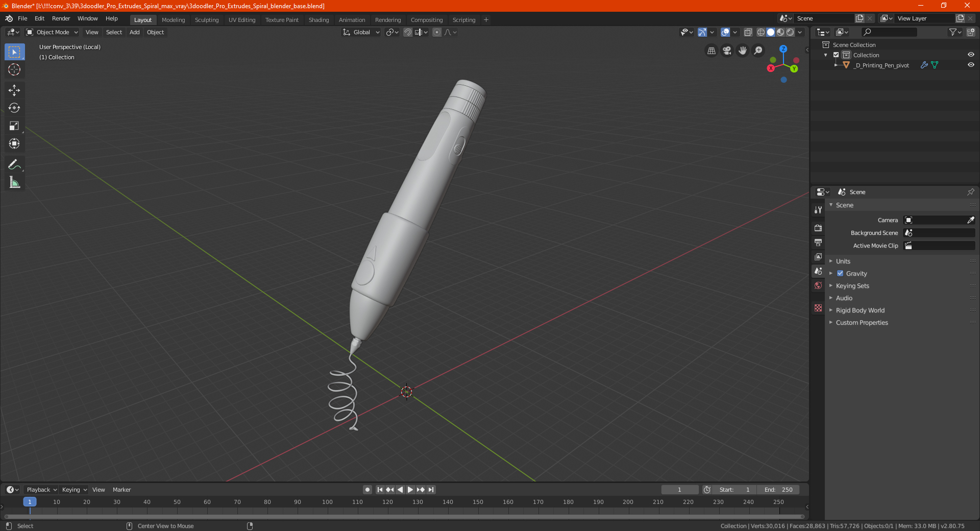This screenshot has width=980, height=531.
Task: Select the Annotate pencil tool
Action: point(14,164)
